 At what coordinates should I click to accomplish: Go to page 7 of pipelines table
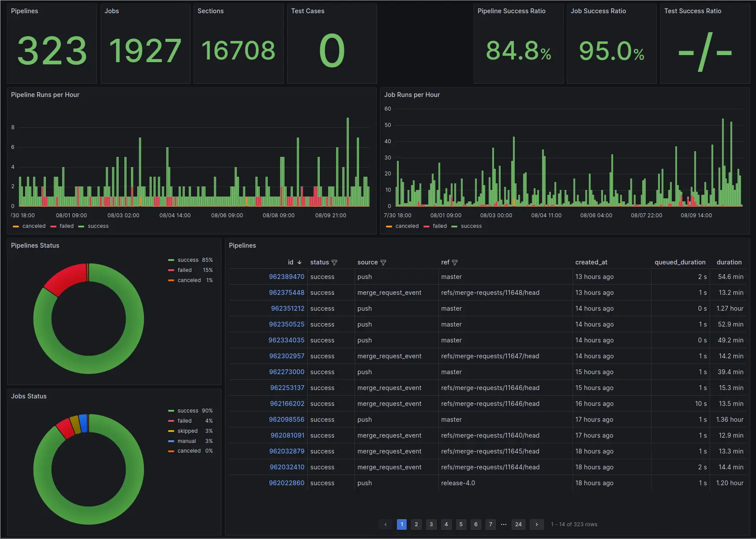pos(490,524)
